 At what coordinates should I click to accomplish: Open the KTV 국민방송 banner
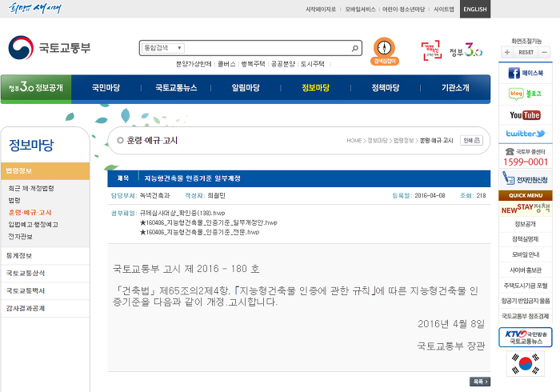[x=526, y=337]
